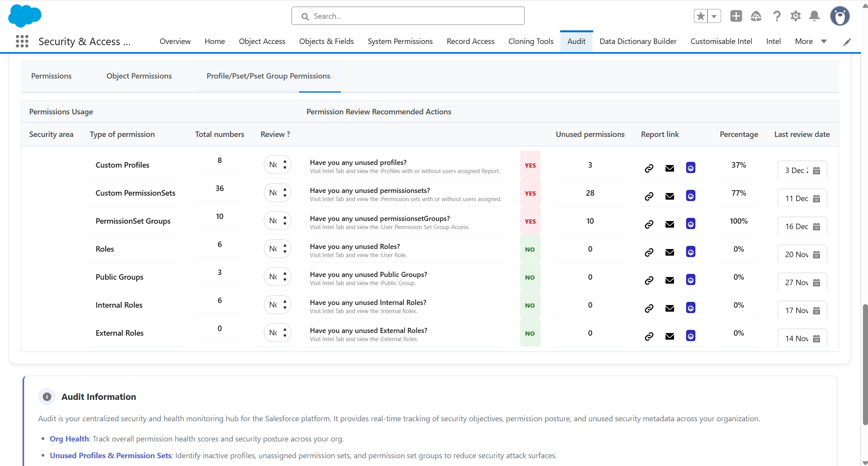Screen dimensions: 868x466
Task: Click the global actions plus icon
Action: tap(736, 16)
